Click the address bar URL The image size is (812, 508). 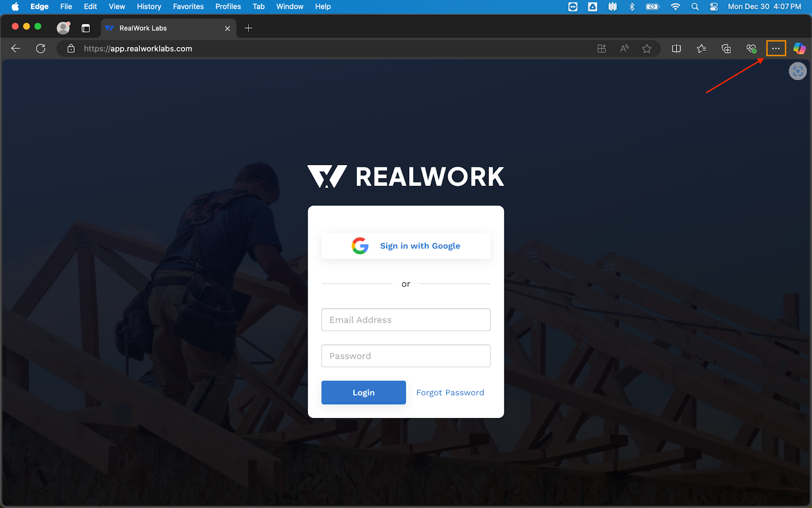(x=138, y=49)
